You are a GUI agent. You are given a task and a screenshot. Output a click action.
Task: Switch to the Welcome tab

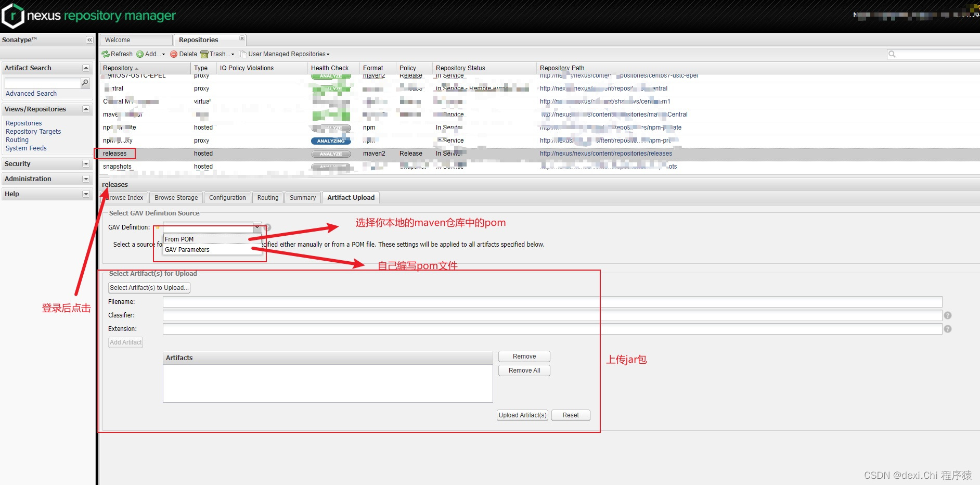[136, 40]
